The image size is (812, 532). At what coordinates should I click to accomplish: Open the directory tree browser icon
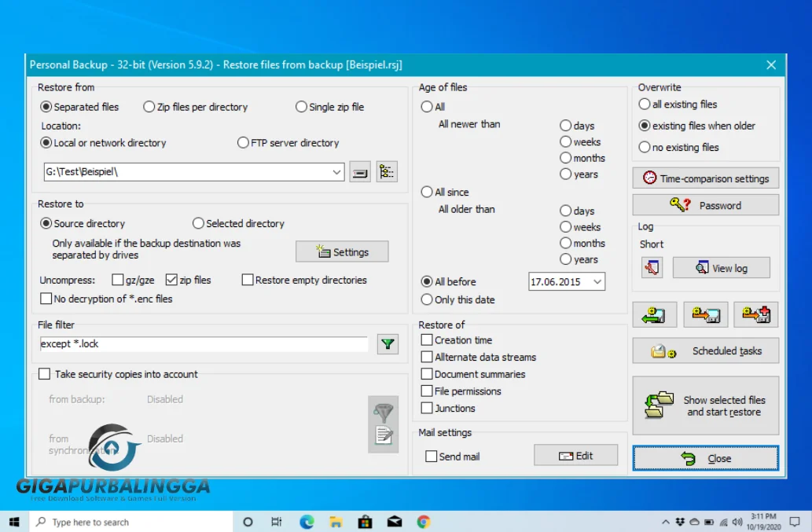(x=386, y=171)
